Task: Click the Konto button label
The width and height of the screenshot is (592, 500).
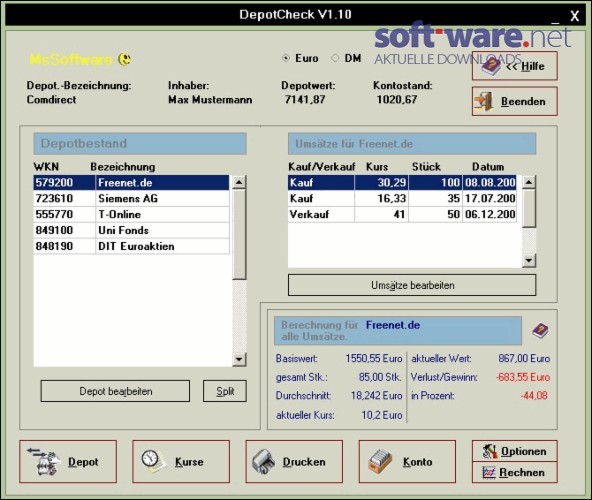Action: 417,461
